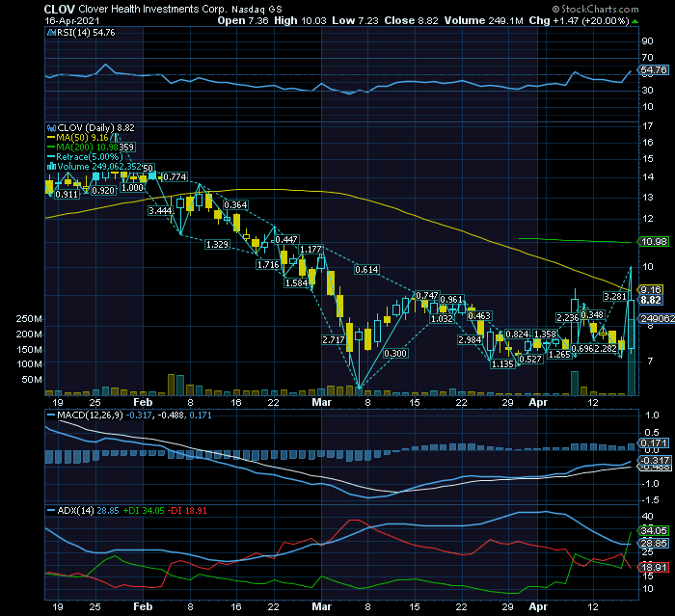Click the 0.300 retrace label
Image resolution: width=675 pixels, height=616 pixels.
pos(395,354)
